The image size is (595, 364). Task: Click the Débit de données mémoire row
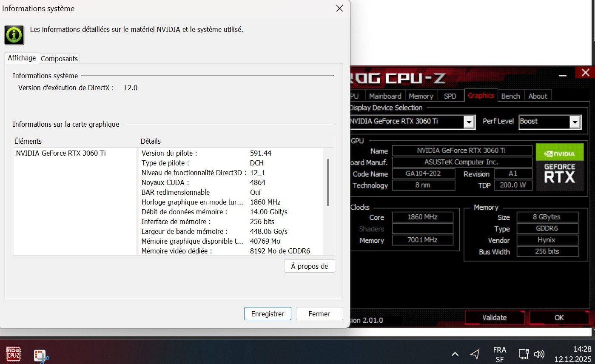click(x=231, y=212)
